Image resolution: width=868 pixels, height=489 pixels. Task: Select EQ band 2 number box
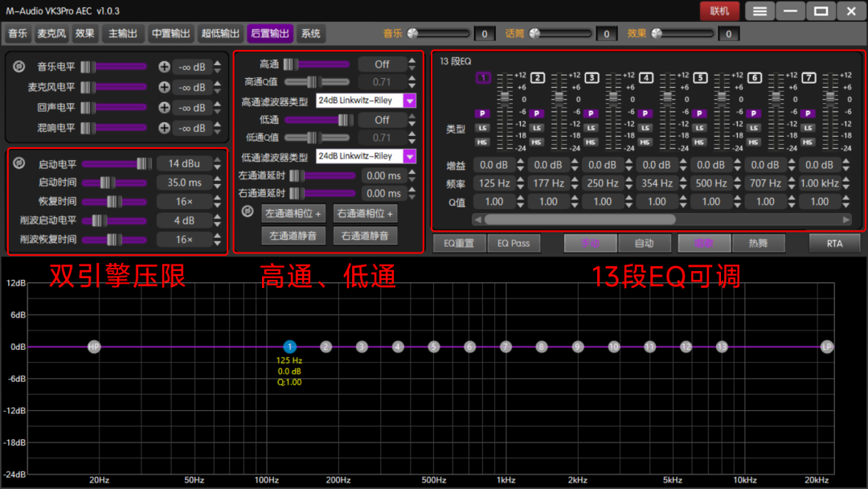(x=537, y=78)
